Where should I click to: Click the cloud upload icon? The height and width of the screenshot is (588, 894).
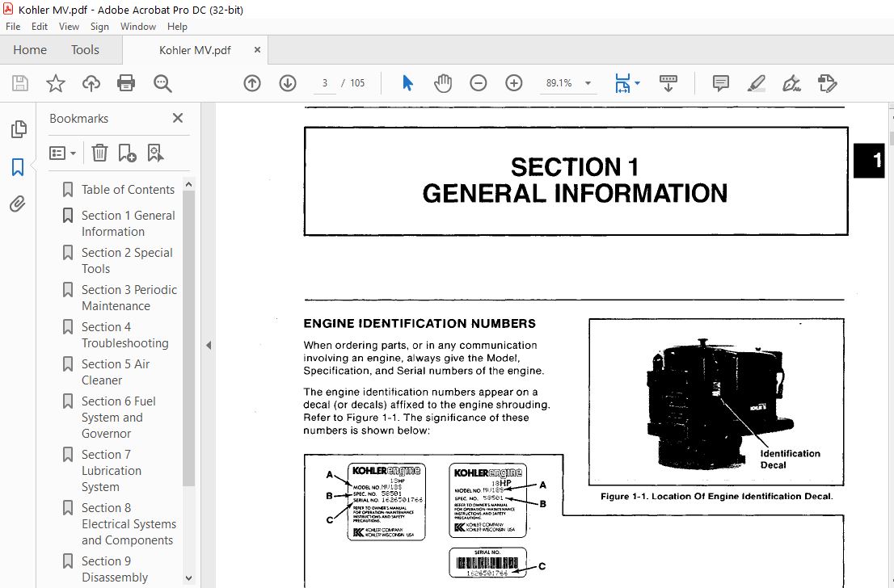[91, 83]
